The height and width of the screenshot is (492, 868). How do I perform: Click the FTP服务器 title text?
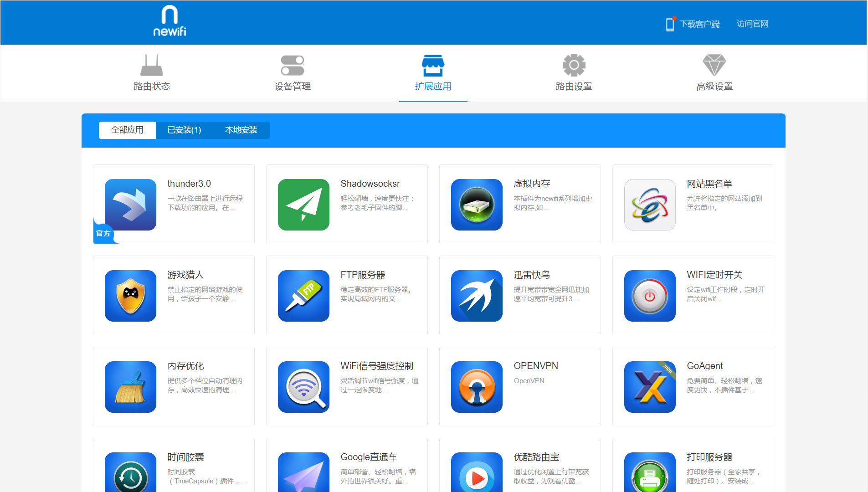point(363,275)
